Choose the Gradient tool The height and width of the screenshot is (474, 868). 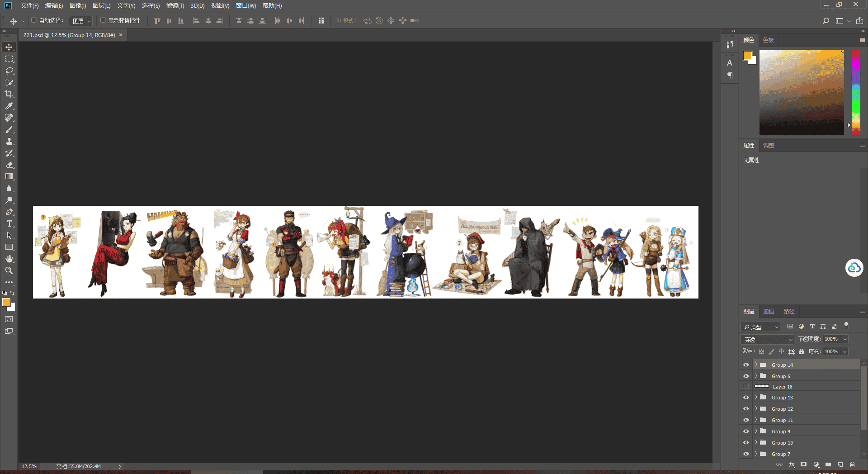(9, 176)
